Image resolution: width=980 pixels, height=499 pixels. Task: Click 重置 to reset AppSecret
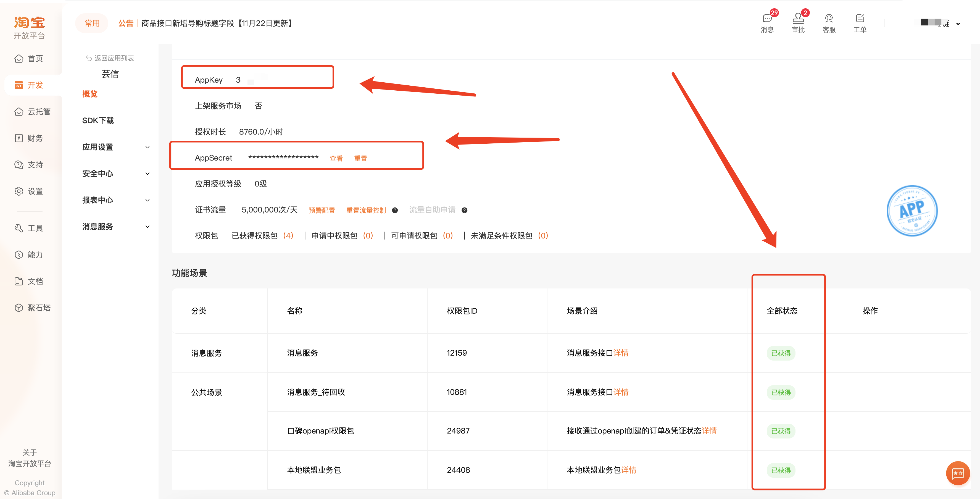pos(360,158)
